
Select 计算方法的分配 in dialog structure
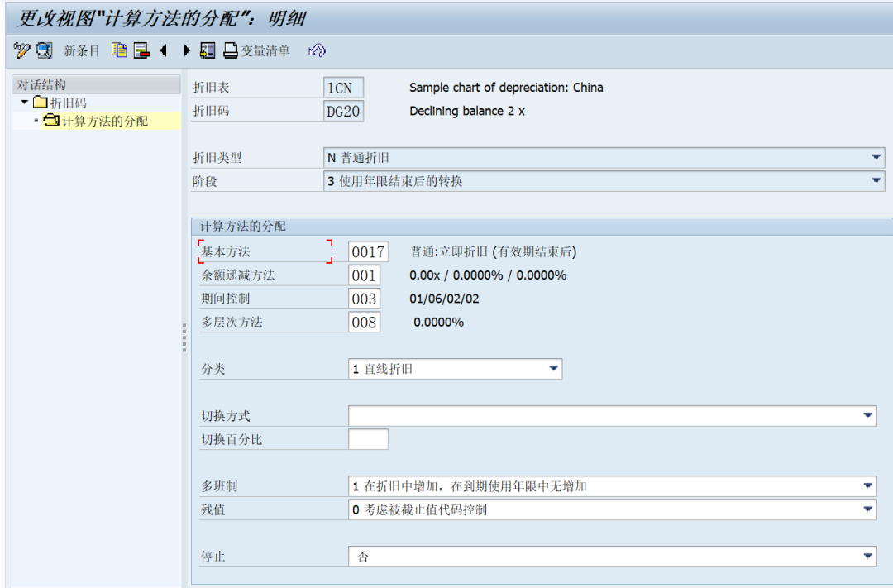pyautogui.click(x=104, y=122)
